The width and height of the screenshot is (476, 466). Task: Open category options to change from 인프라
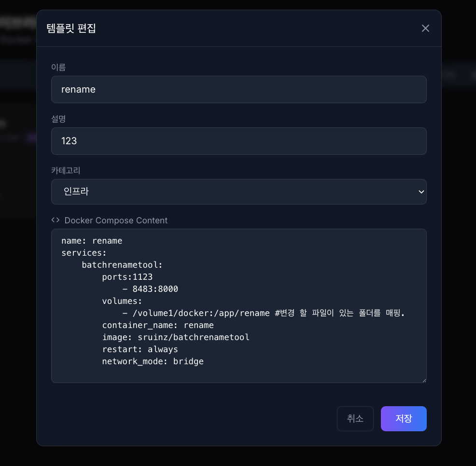238,192
